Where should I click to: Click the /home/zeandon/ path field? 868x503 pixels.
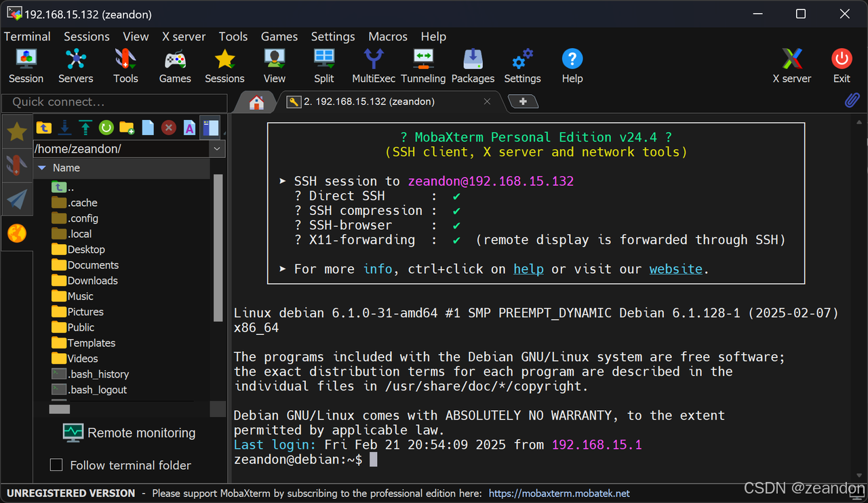coord(122,148)
